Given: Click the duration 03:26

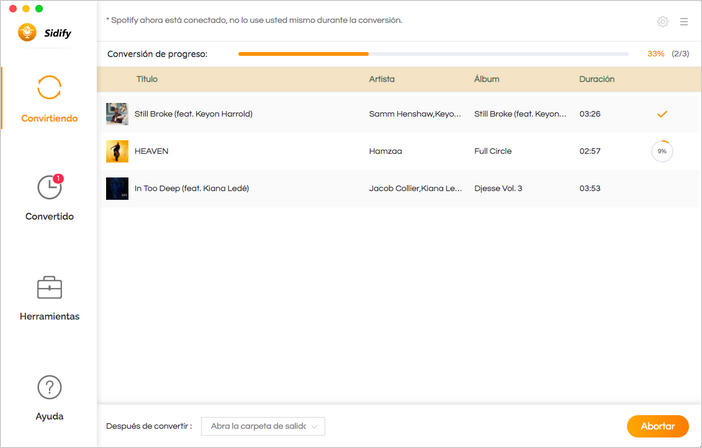Looking at the screenshot, I should (590, 114).
